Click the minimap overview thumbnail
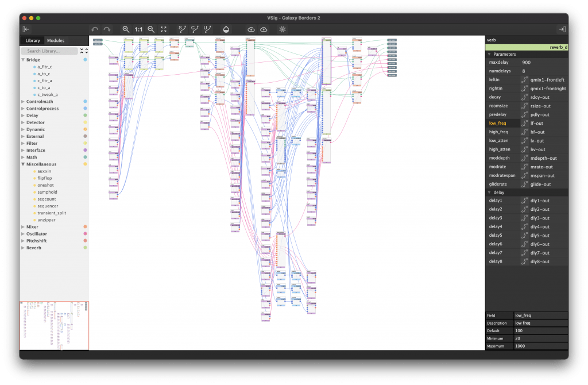This screenshot has width=588, height=385. (54, 325)
